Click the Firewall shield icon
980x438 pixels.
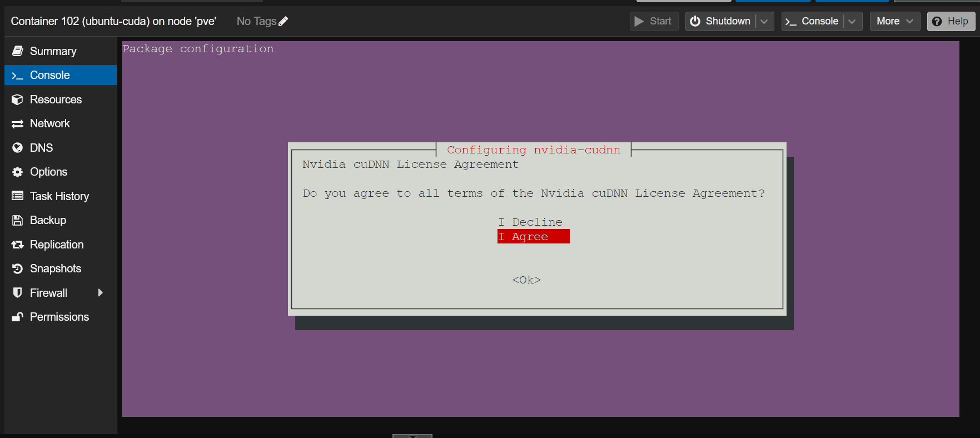coord(18,293)
